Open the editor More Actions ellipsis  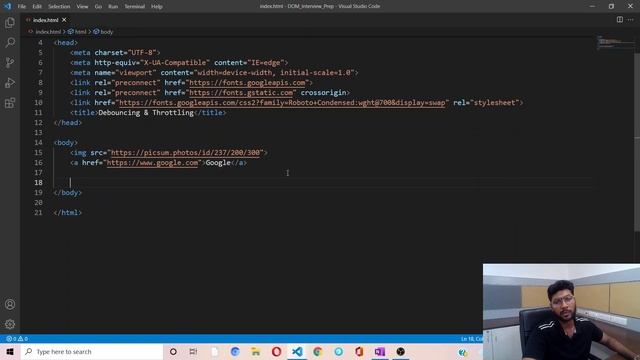[631, 20]
